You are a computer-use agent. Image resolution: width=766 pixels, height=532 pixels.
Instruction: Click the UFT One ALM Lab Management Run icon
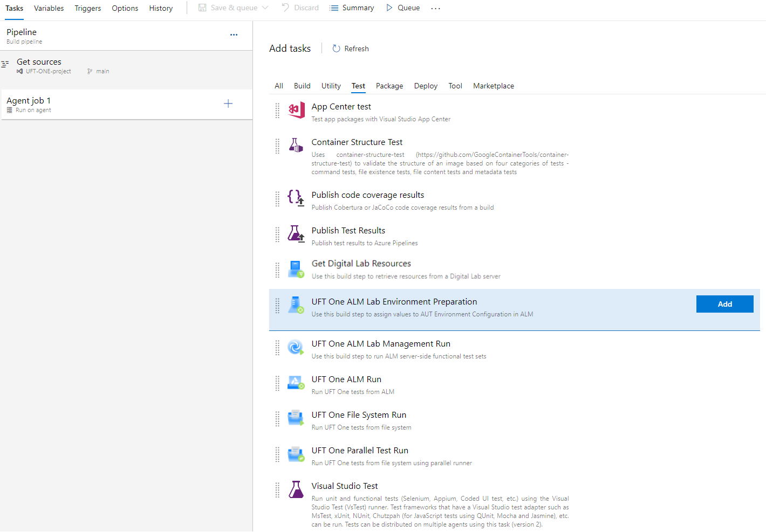pyautogui.click(x=296, y=347)
